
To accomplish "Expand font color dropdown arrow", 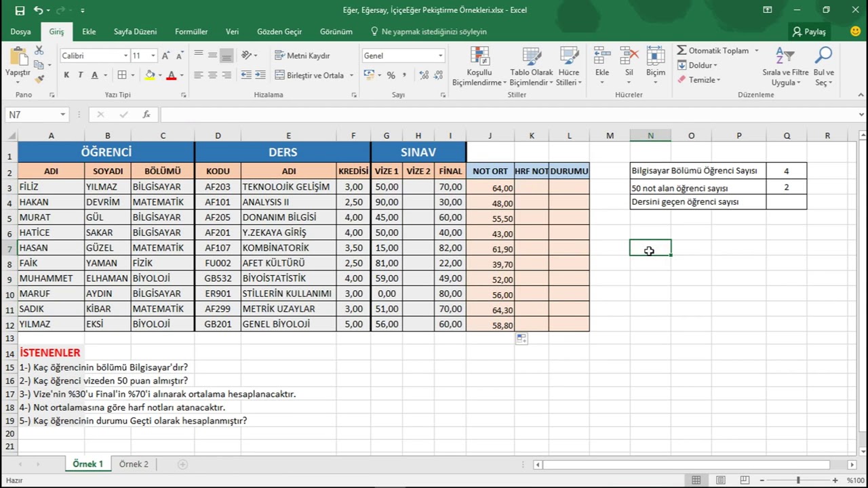I will (182, 75).
